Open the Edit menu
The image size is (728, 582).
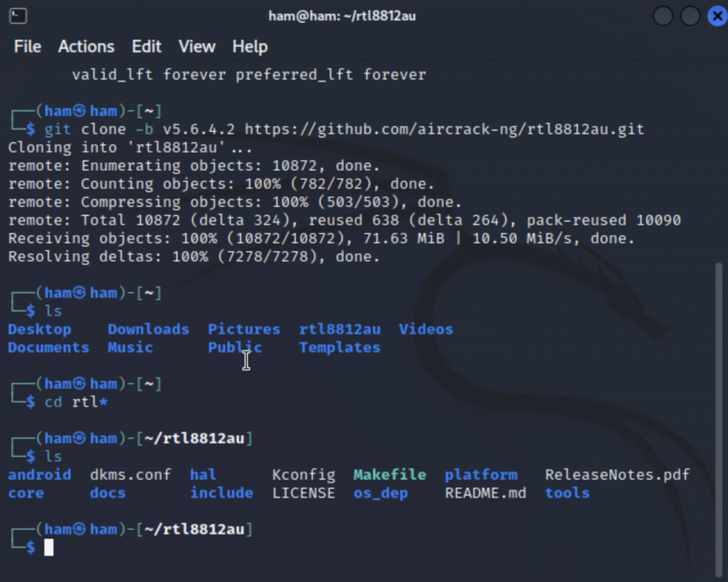pyautogui.click(x=146, y=46)
